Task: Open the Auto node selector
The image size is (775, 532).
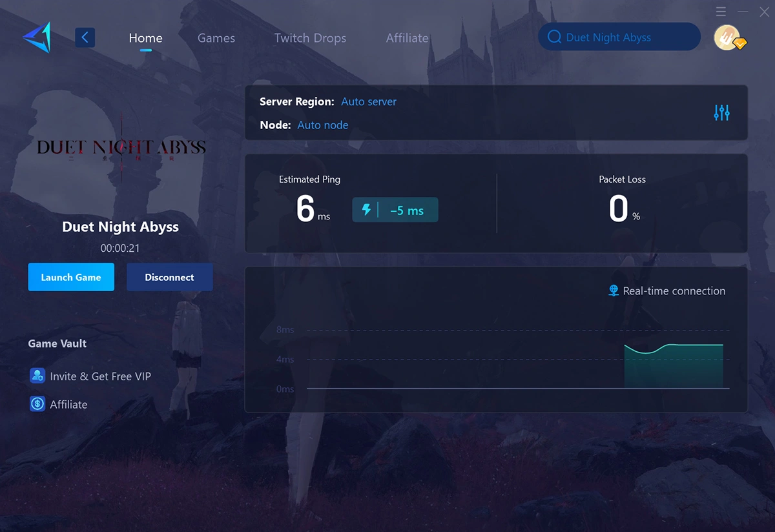Action: [x=323, y=125]
